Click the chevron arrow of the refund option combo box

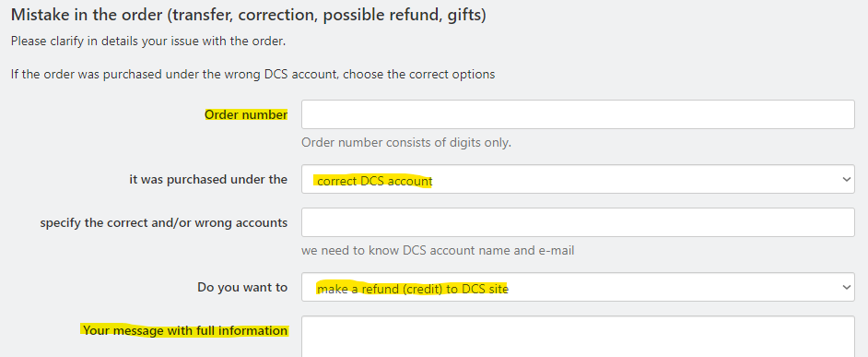pyautogui.click(x=846, y=287)
